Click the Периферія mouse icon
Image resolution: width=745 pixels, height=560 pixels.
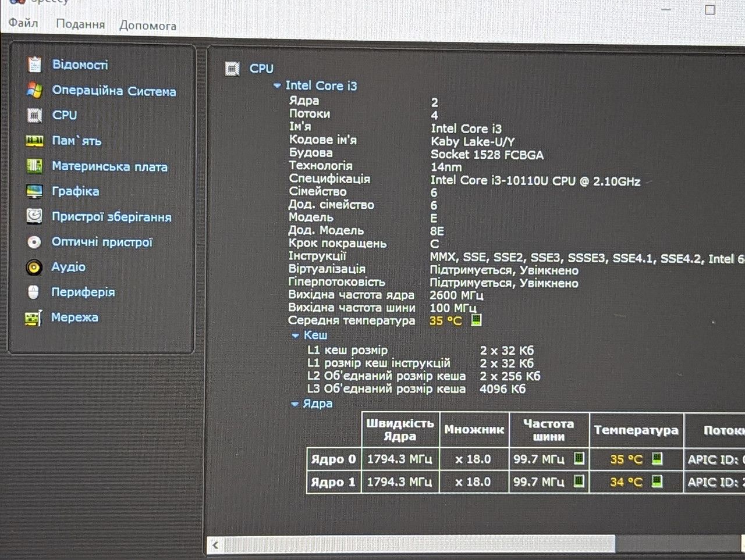point(34,292)
